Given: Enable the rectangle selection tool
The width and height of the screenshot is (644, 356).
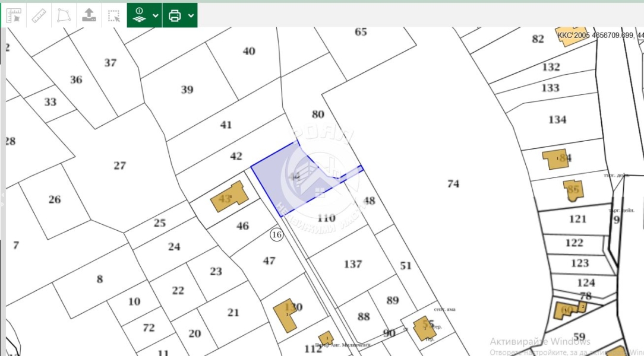Looking at the screenshot, I should 113,15.
